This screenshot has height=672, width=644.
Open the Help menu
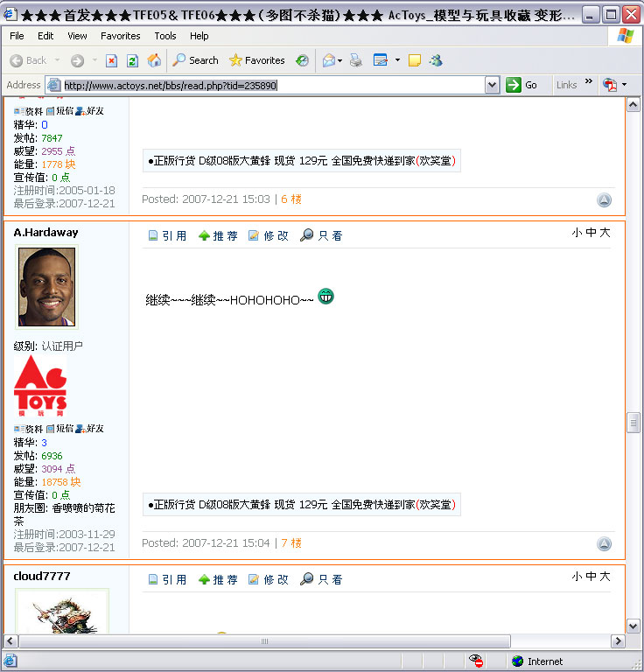click(199, 36)
